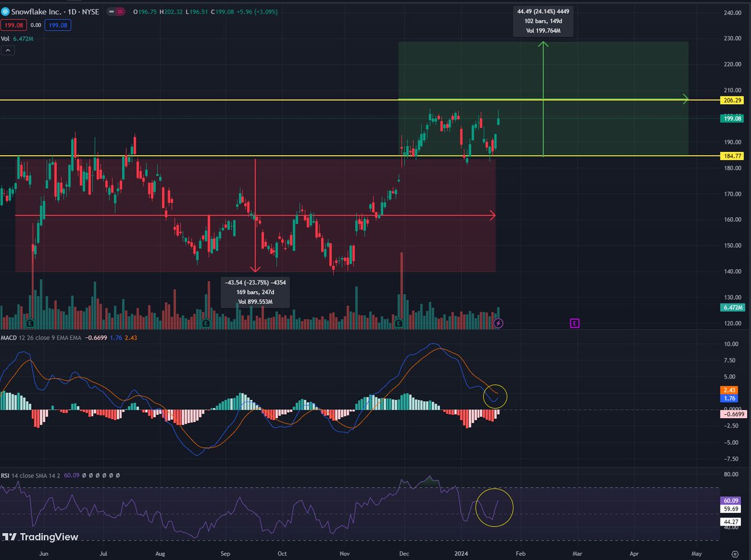751x560 pixels.
Task: Open MACD settings by clicking its label
Action: click(x=8, y=337)
